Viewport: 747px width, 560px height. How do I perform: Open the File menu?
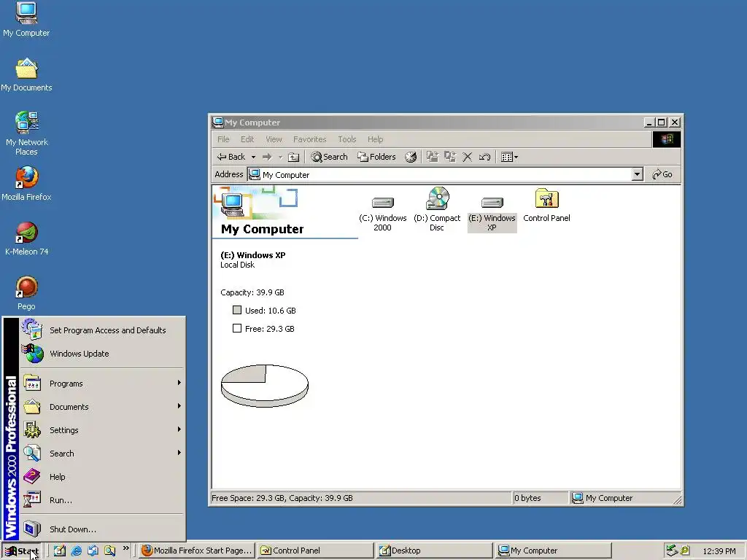point(223,139)
